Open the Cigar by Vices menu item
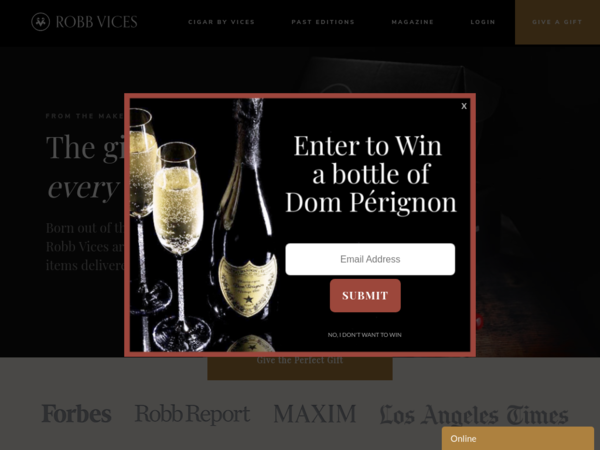 [221, 22]
